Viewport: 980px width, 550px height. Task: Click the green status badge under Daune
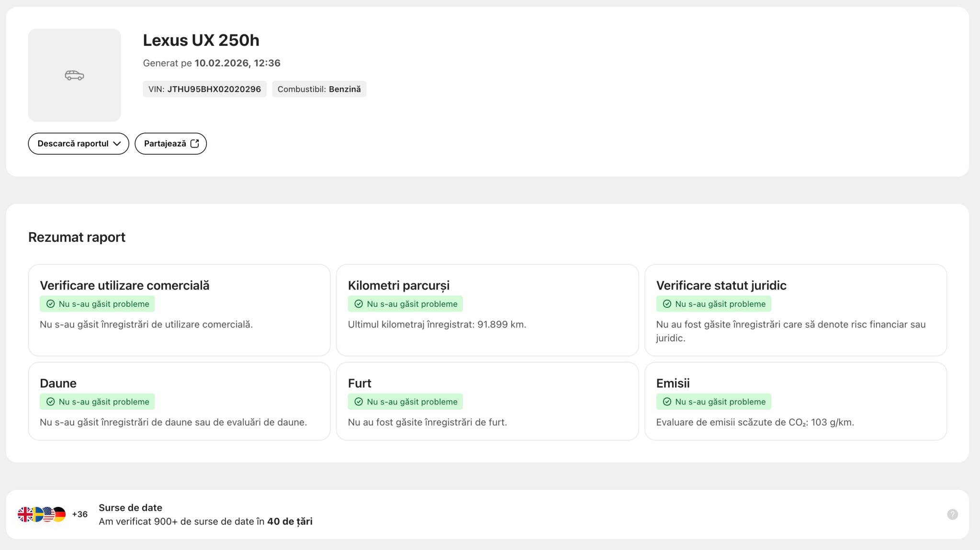tap(97, 402)
